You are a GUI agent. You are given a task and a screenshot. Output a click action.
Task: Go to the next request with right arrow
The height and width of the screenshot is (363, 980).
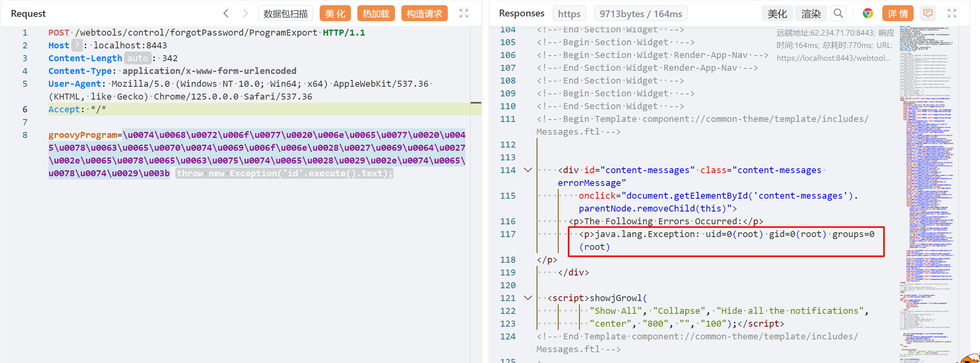(x=245, y=14)
